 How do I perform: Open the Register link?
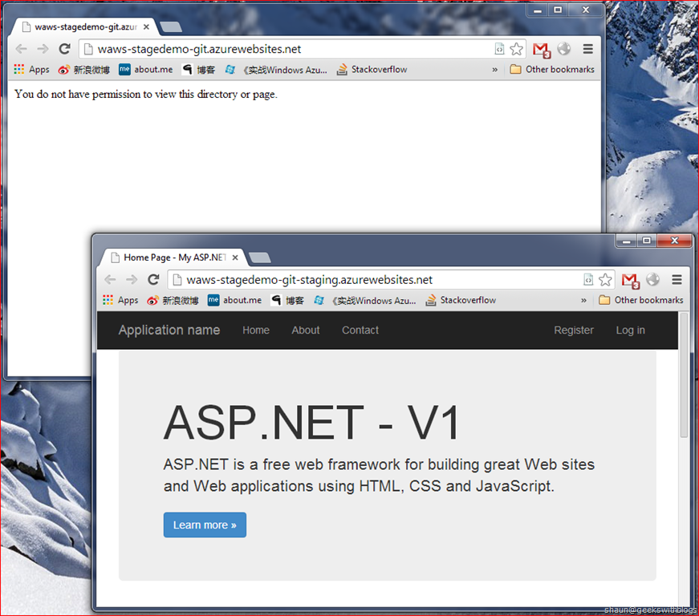point(574,330)
